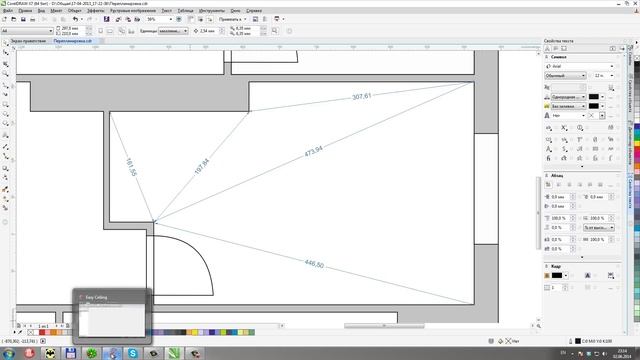640x360 pixels.
Task: Click the Easy Ceiling taskbar preview thumbnail
Action: (112, 316)
